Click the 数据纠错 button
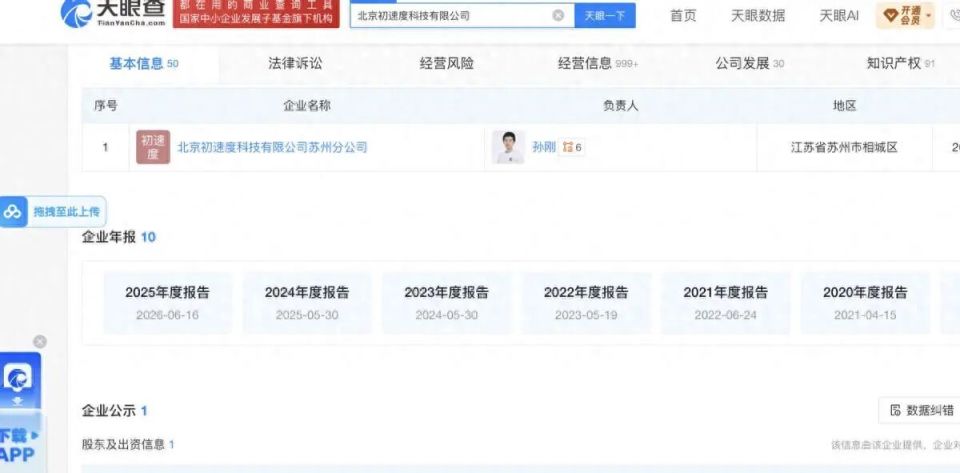960x473 pixels. [919, 411]
